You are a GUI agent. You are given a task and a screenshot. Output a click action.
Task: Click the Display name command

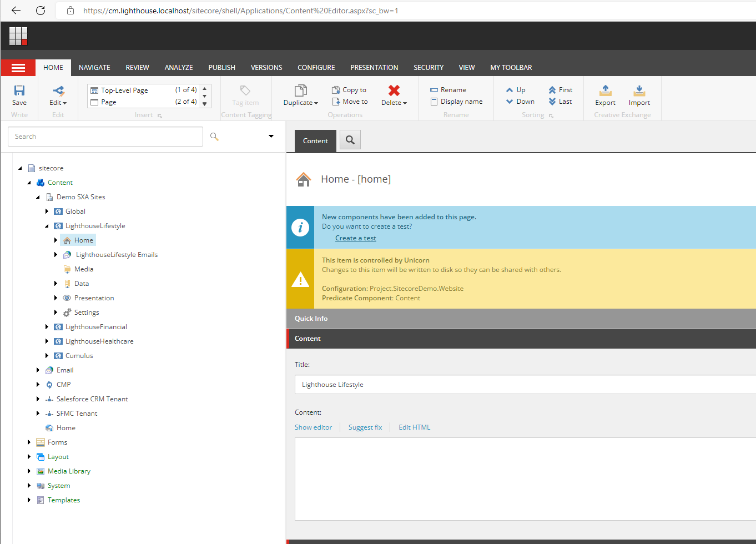456,102
